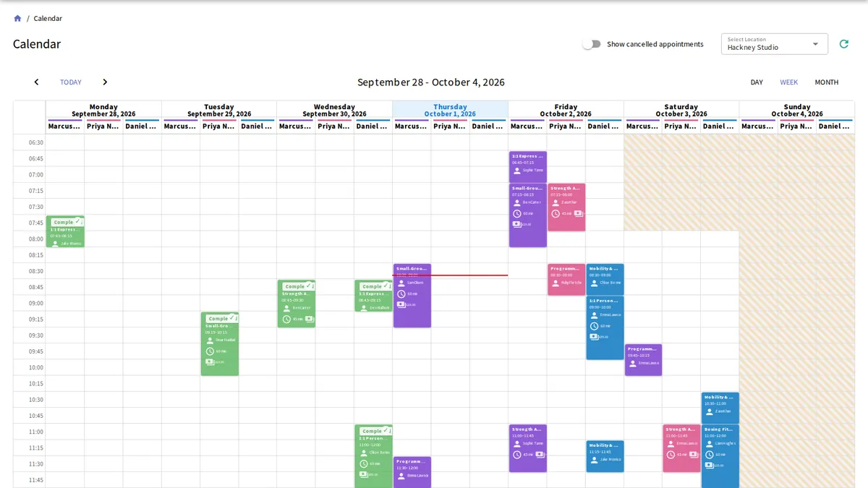Click the date range title September 28 - October 4, 2026
868x488 pixels.
point(431,82)
